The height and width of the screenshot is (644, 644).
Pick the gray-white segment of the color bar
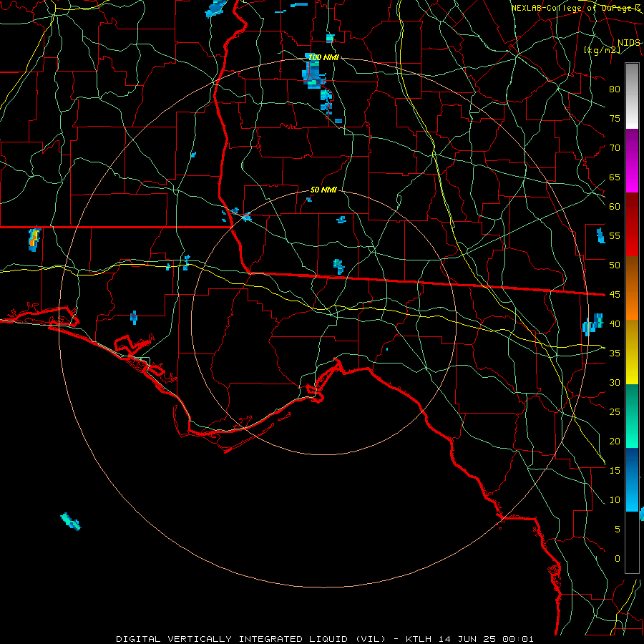[632, 96]
